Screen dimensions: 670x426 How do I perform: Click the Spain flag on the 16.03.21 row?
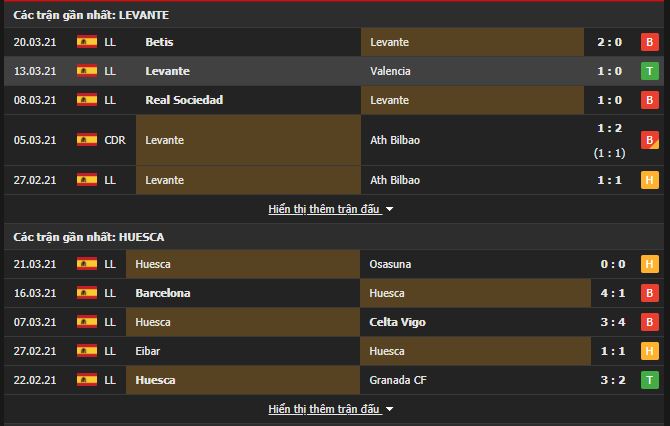[87, 293]
